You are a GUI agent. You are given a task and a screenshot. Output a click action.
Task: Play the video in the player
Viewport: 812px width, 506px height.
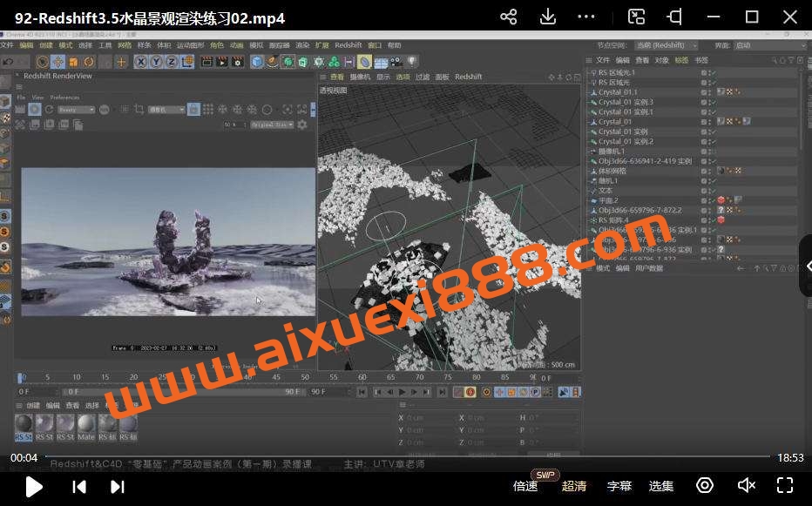(34, 486)
